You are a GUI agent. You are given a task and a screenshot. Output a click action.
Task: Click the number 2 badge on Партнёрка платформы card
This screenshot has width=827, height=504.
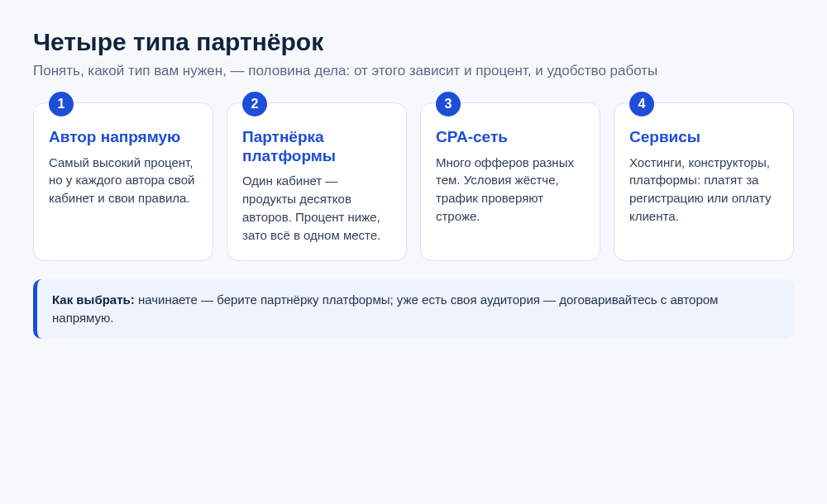(x=255, y=104)
